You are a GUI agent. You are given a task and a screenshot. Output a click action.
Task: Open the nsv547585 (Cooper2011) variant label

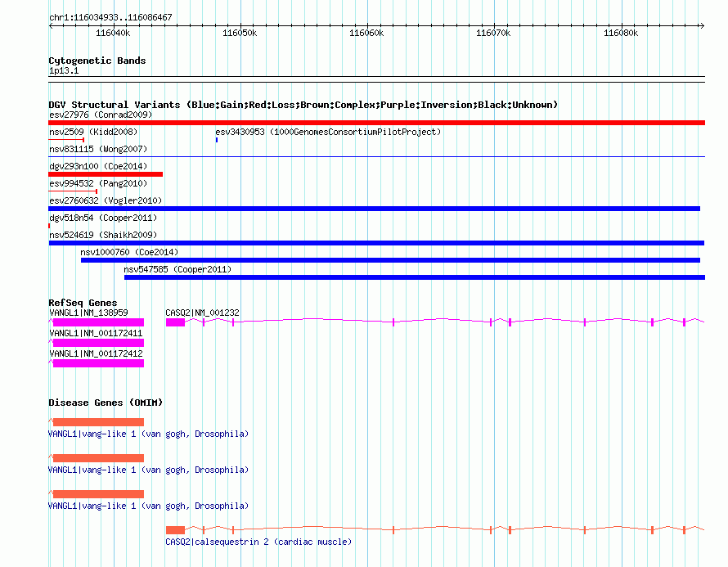[178, 269]
